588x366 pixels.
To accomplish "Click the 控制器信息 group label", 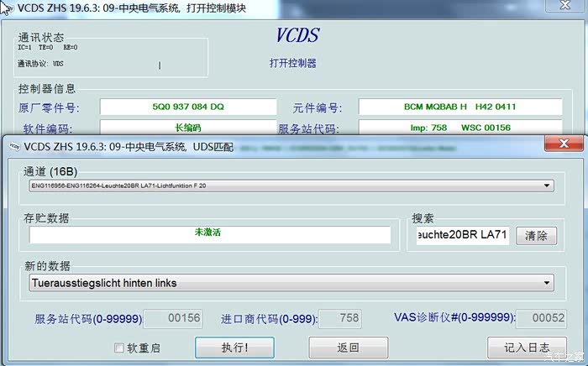I will [x=47, y=89].
